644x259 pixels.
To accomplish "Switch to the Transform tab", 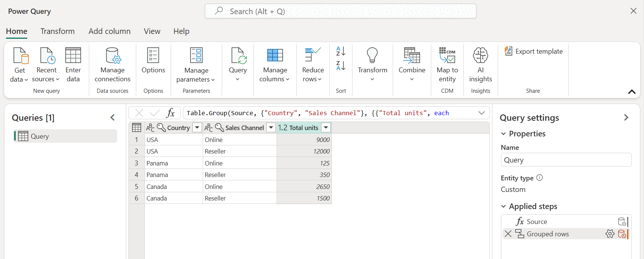I will point(57,31).
